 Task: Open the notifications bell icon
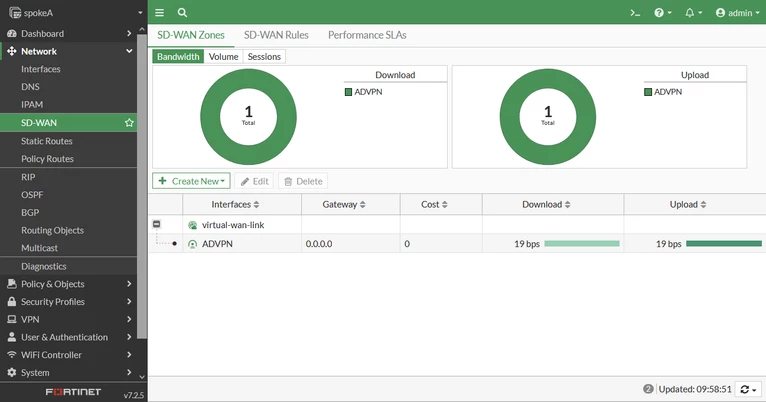click(x=693, y=13)
